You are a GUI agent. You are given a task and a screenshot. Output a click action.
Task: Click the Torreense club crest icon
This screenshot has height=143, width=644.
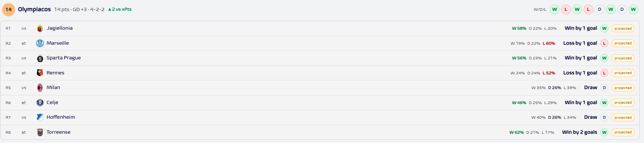point(40,132)
